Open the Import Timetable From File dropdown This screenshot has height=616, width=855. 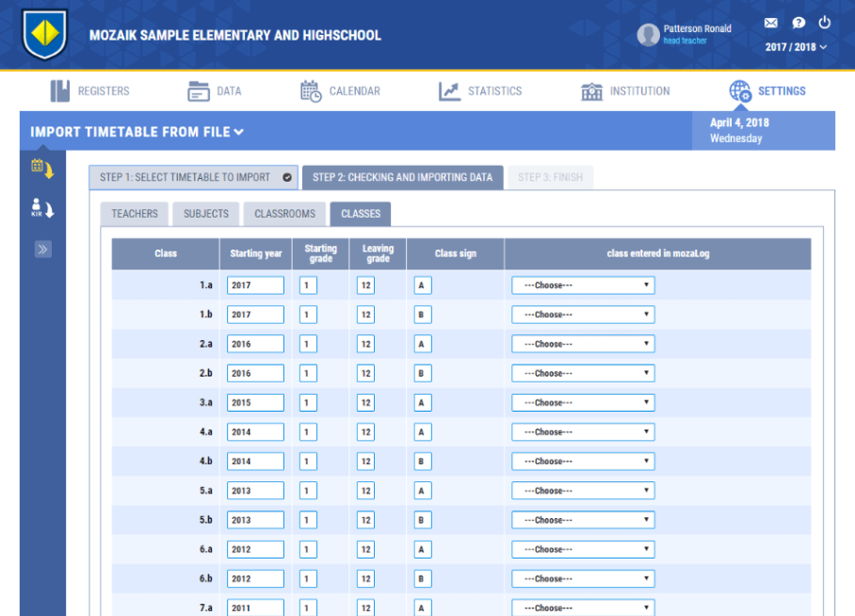pos(137,132)
